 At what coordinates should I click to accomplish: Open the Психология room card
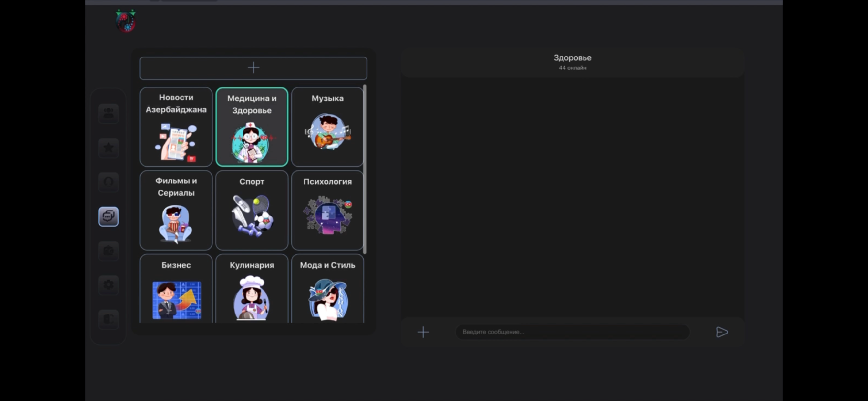coord(327,210)
